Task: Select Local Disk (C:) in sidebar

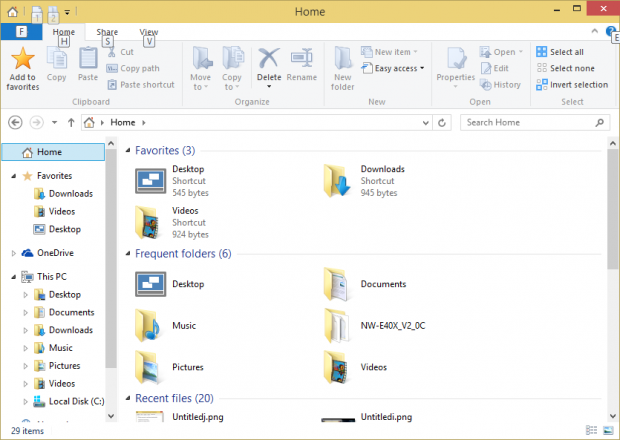Action: tap(69, 401)
